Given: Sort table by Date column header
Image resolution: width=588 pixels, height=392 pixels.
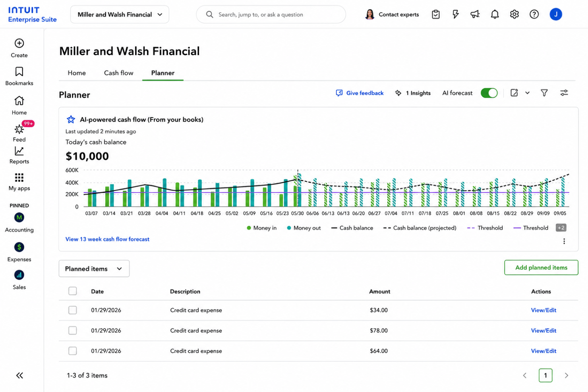Looking at the screenshot, I should 97,291.
